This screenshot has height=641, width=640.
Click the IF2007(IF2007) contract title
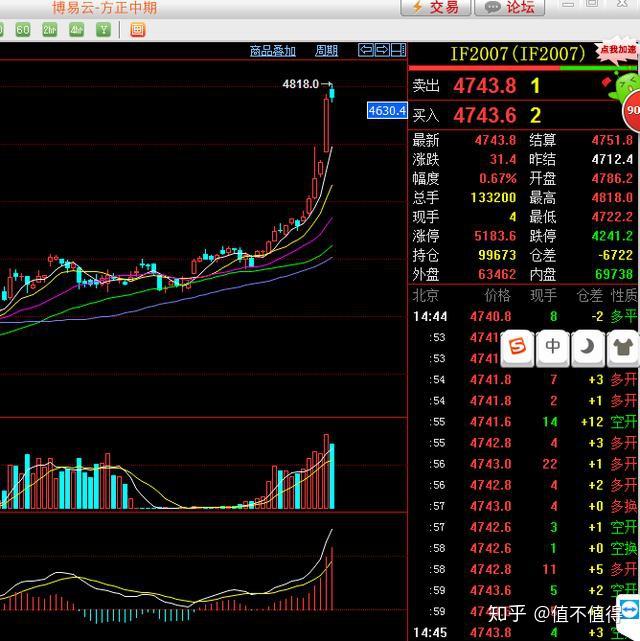coord(517,54)
